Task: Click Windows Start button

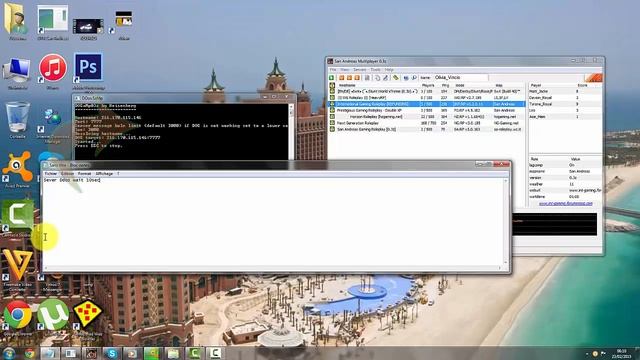Action: [9, 353]
